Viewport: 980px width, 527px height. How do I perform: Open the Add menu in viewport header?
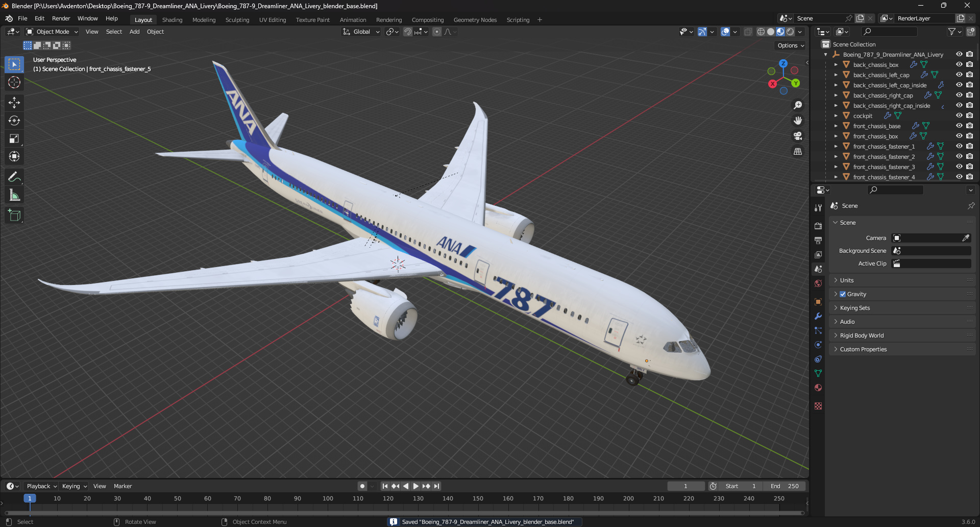pos(134,32)
